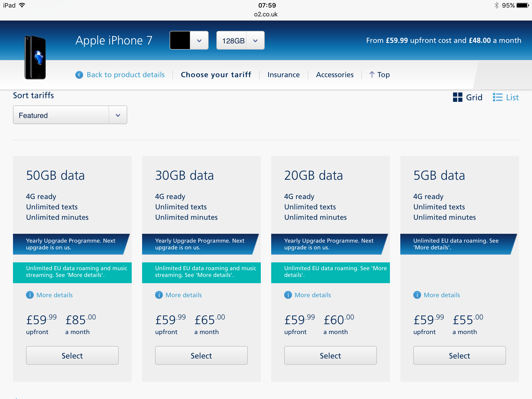Tap the iPhone 7 product thumbnail

tap(35, 57)
